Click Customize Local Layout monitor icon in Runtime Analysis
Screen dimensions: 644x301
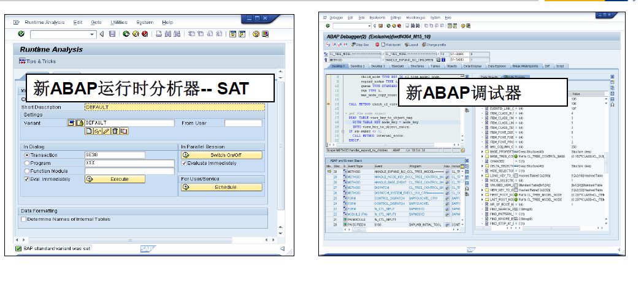tap(266, 34)
